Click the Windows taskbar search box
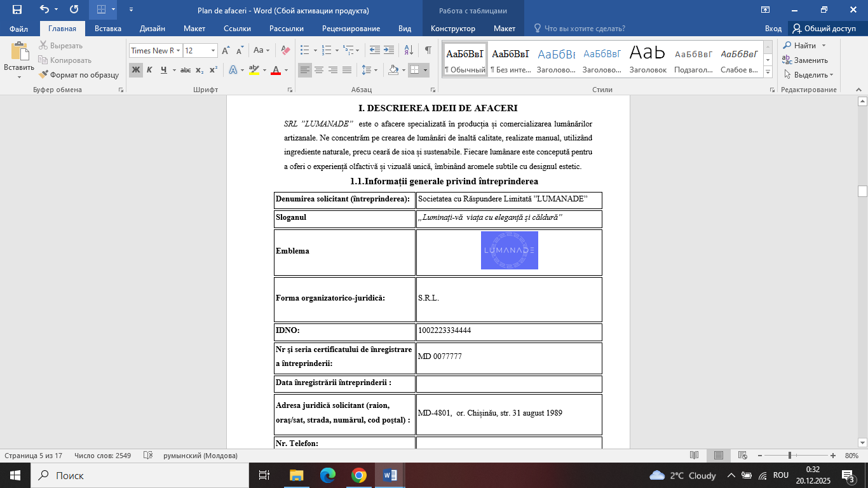This screenshot has width=868, height=488. click(140, 475)
